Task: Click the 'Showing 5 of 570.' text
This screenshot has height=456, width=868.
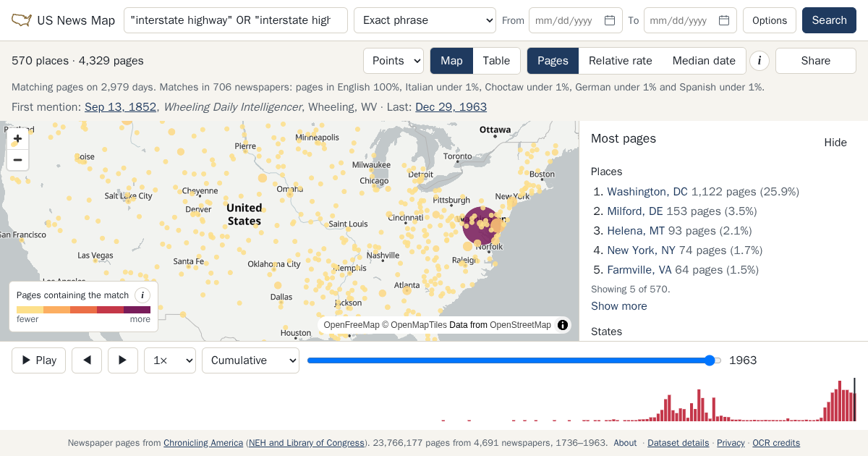Action: point(631,289)
